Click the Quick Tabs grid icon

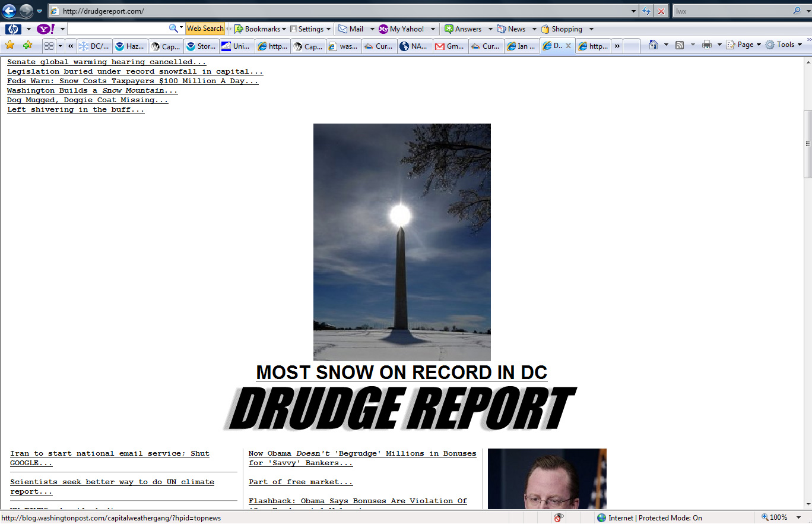coord(49,46)
